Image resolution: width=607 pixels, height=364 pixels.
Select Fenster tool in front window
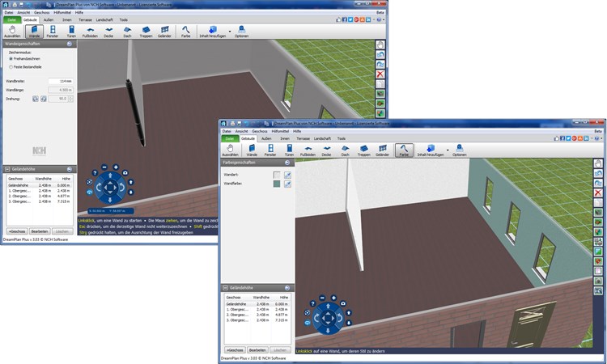point(270,150)
